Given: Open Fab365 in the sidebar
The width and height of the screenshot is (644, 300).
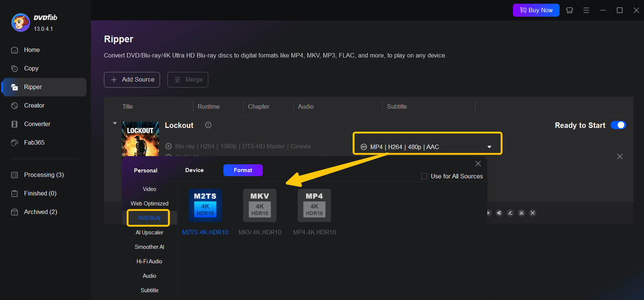Looking at the screenshot, I should 45,143.
